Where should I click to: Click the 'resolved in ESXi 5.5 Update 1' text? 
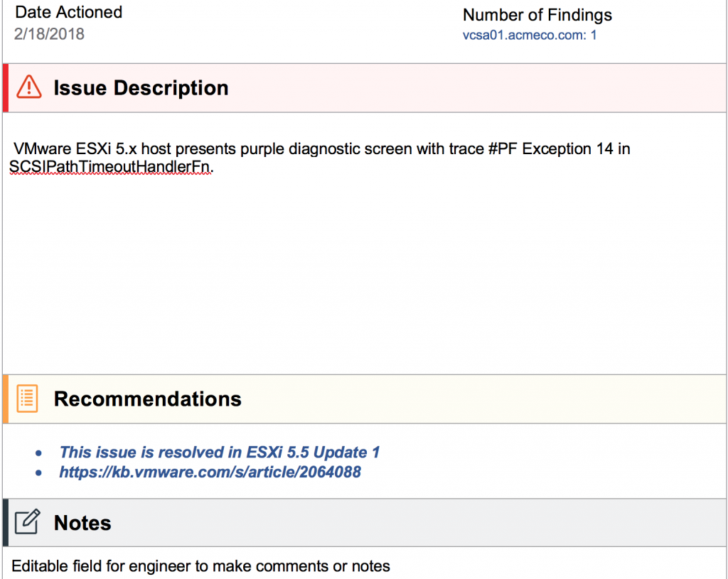point(220,452)
